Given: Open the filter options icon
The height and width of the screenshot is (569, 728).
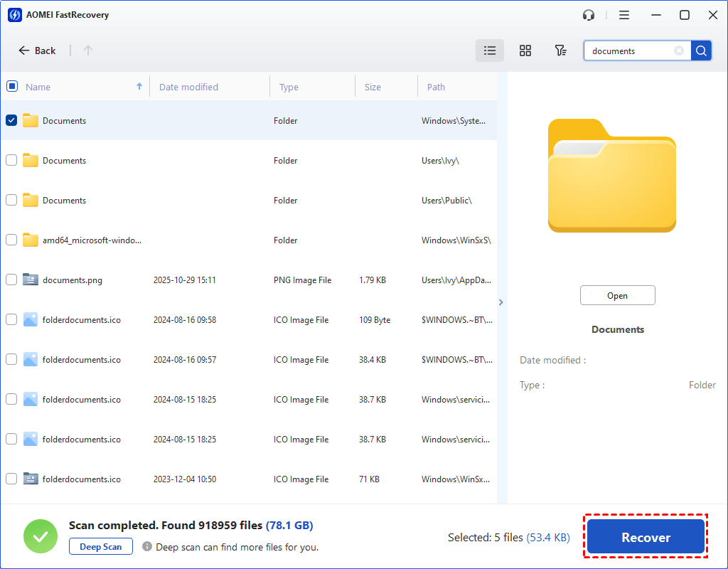Looking at the screenshot, I should pos(561,50).
